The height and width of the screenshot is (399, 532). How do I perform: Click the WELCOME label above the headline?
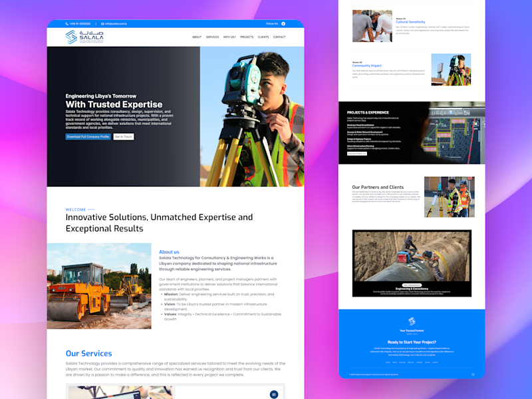tap(76, 209)
